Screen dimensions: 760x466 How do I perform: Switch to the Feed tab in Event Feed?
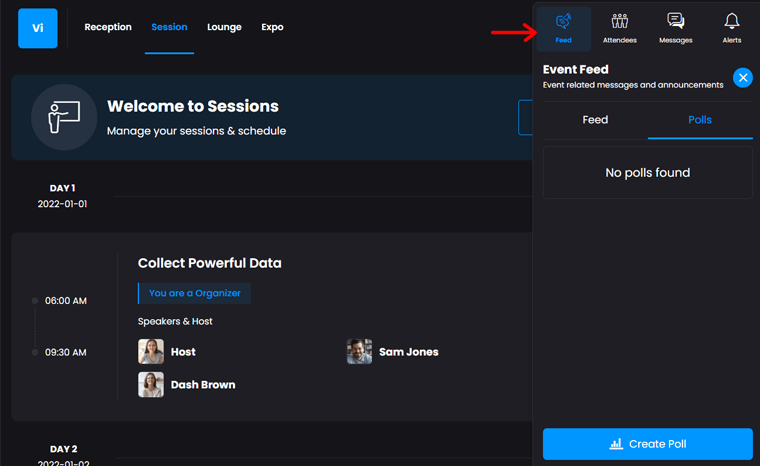pos(595,120)
